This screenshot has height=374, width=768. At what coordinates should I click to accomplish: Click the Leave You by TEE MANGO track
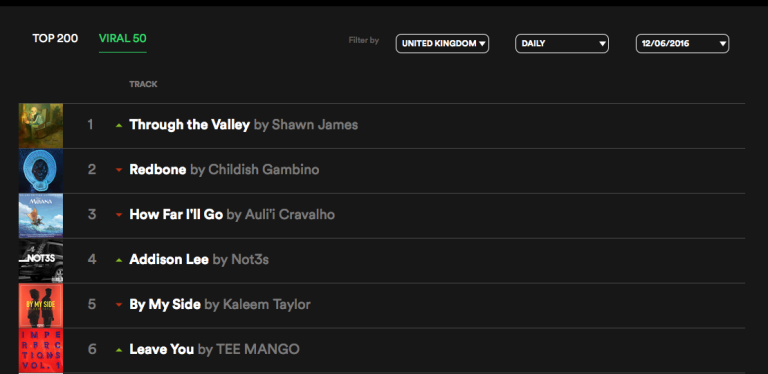pos(215,350)
